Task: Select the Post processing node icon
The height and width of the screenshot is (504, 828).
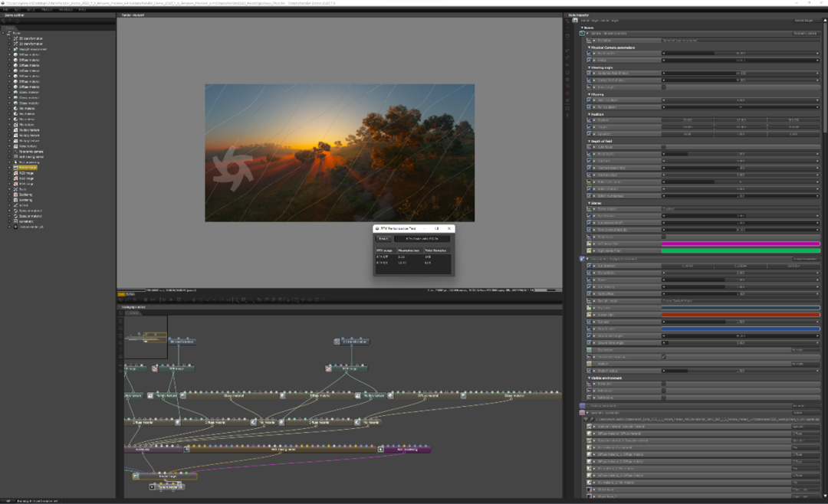Action: point(15,162)
